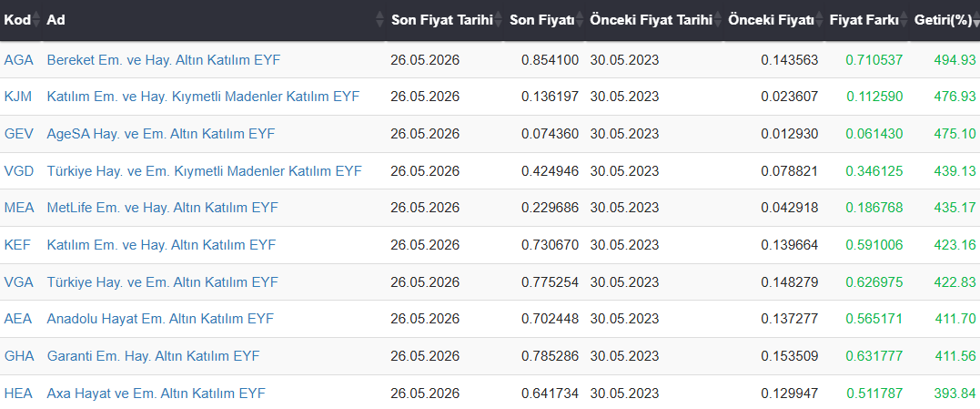Open AGA fund code link
The image size is (980, 409).
19,60
